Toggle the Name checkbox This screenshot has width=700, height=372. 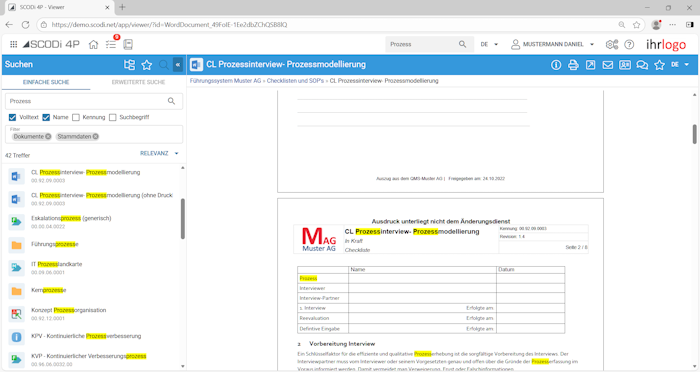[x=46, y=117]
